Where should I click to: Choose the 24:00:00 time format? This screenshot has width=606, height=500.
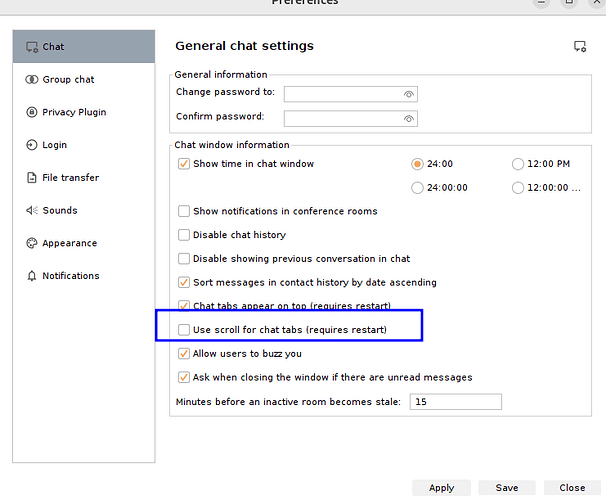[x=418, y=187]
